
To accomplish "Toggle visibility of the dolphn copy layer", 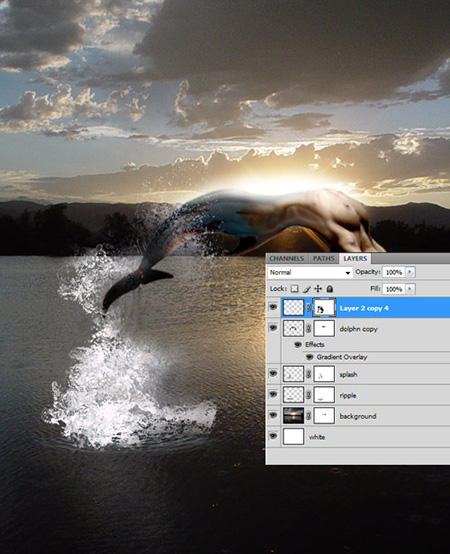I will tap(273, 328).
